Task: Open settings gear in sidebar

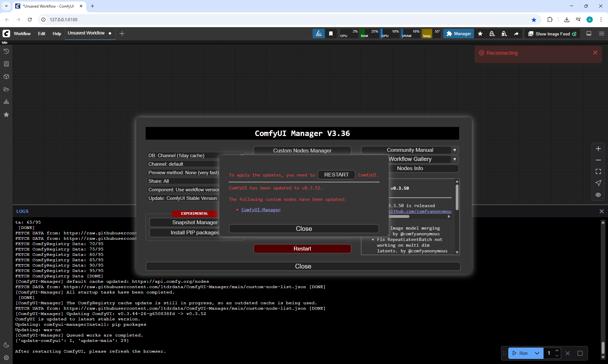Action: [x=6, y=358]
